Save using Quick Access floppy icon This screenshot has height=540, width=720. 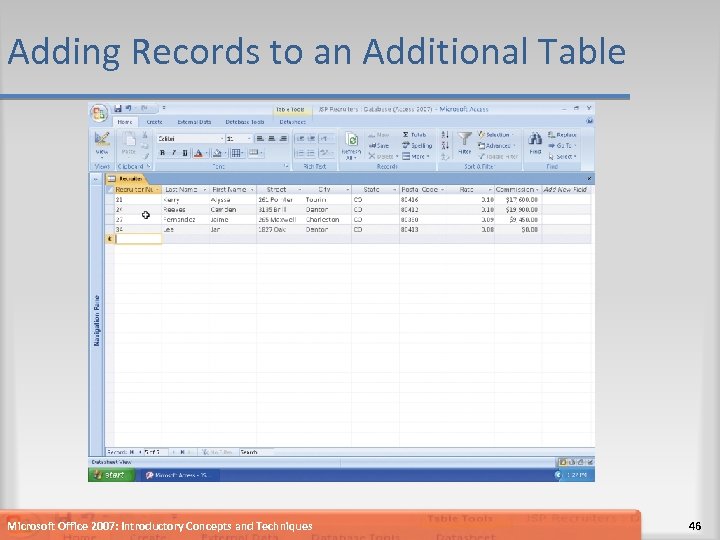[x=118, y=108]
